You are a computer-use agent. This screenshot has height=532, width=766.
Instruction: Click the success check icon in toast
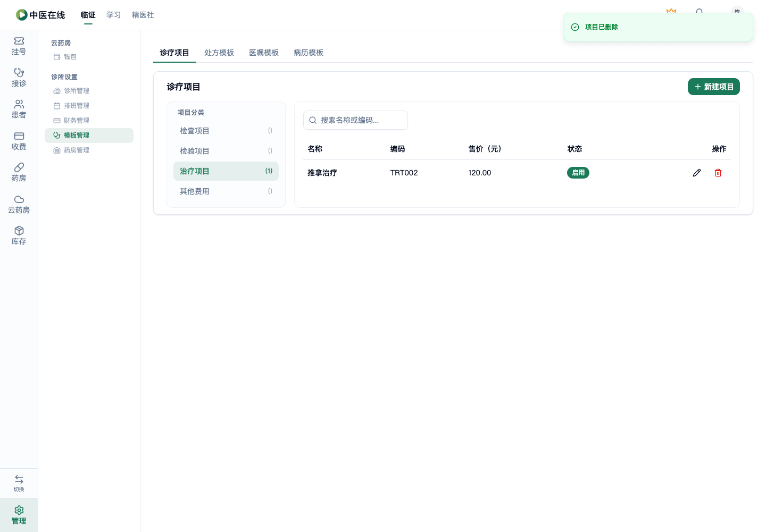pos(575,27)
